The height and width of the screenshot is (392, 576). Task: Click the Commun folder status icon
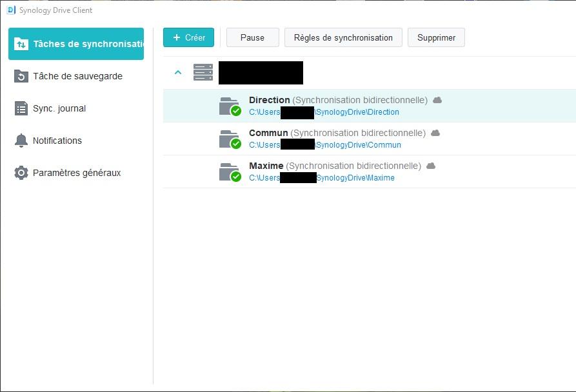pyautogui.click(x=230, y=139)
